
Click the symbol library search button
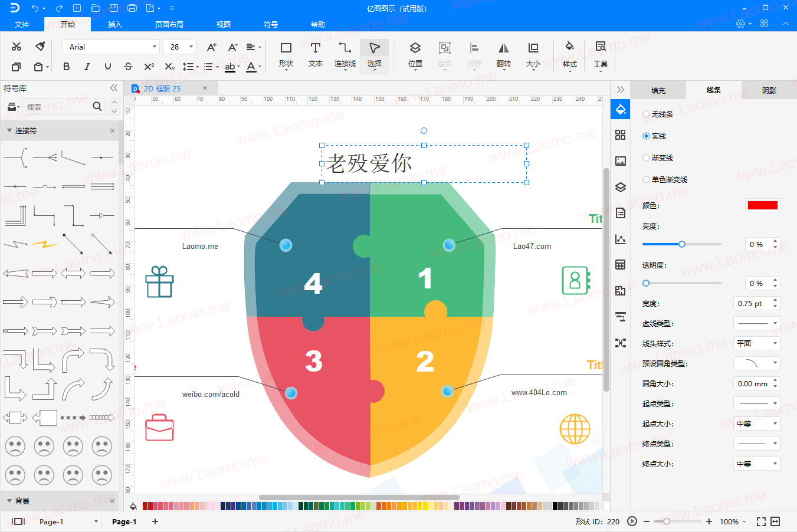(97, 106)
